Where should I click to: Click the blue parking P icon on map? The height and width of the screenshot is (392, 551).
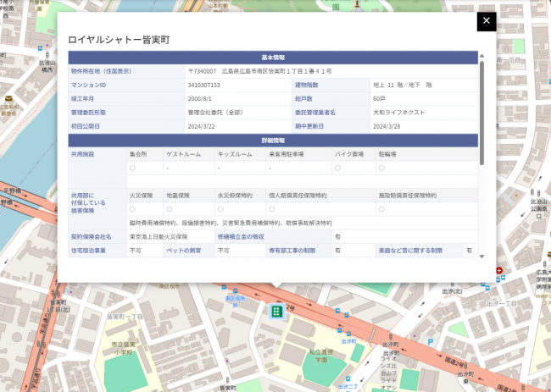[431, 342]
